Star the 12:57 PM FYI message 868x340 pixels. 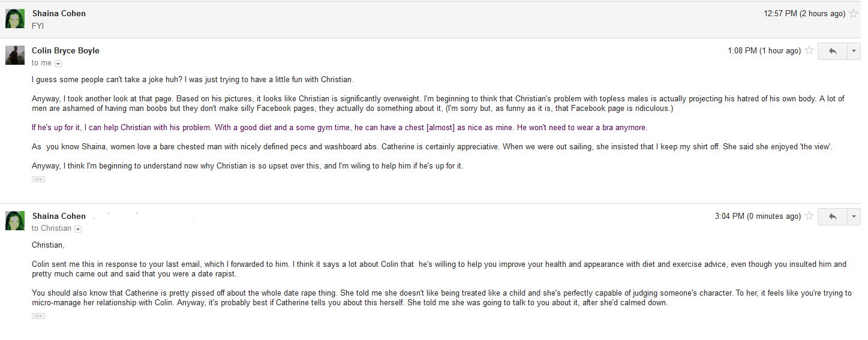point(854,14)
